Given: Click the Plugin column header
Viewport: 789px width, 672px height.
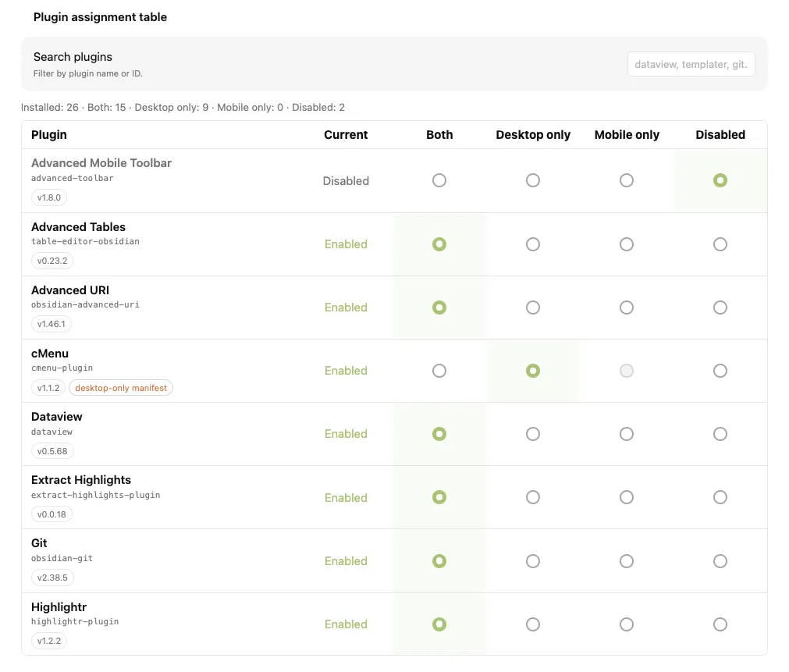Looking at the screenshot, I should pos(49,135).
